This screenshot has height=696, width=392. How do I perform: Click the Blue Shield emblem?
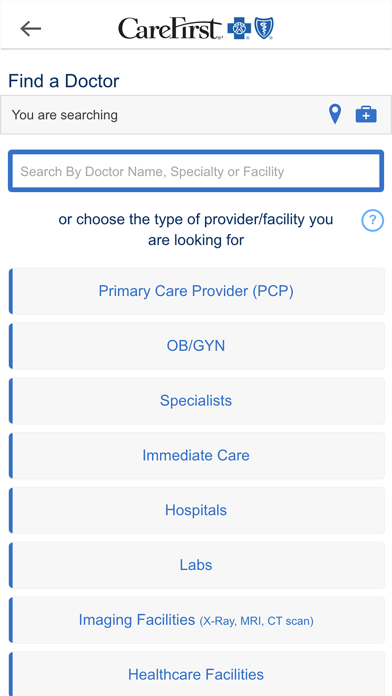[264, 28]
